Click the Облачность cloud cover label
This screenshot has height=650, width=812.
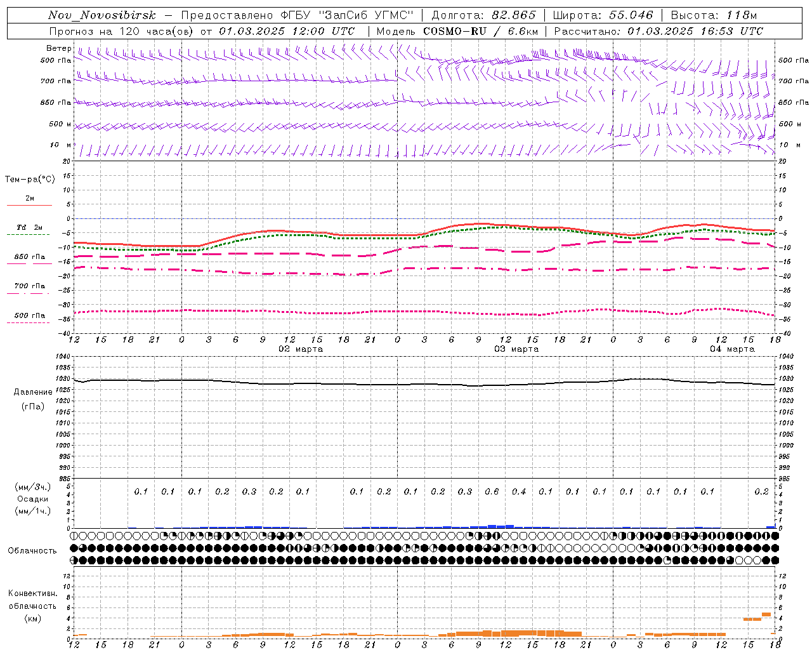tap(32, 551)
